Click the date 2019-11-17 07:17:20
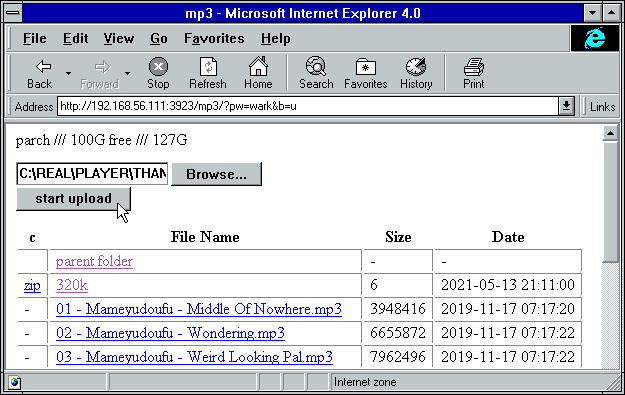 click(x=508, y=309)
